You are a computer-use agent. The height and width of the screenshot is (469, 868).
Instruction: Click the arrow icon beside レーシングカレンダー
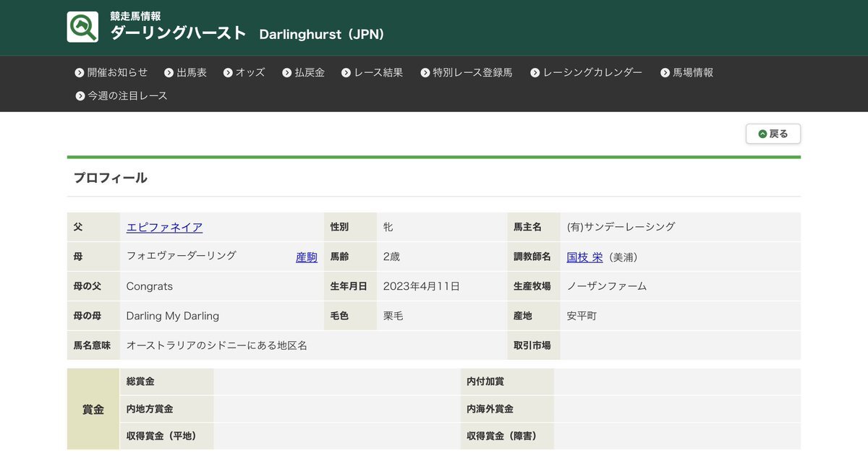535,73
